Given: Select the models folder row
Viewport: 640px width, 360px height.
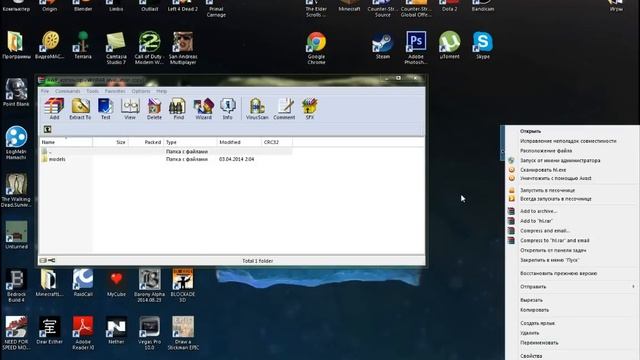Looking at the screenshot, I should pos(166,159).
